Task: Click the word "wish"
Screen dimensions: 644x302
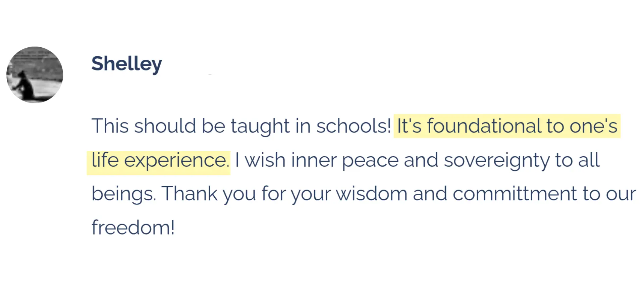Action: point(265,160)
